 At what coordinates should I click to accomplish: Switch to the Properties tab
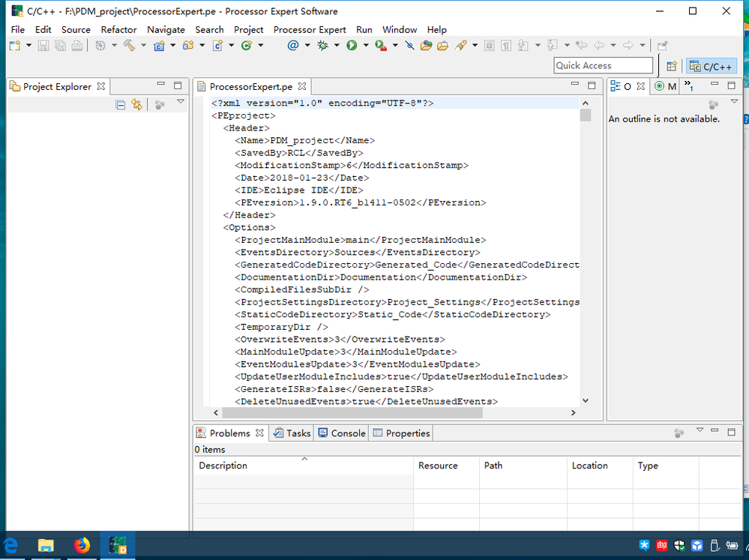(401, 433)
